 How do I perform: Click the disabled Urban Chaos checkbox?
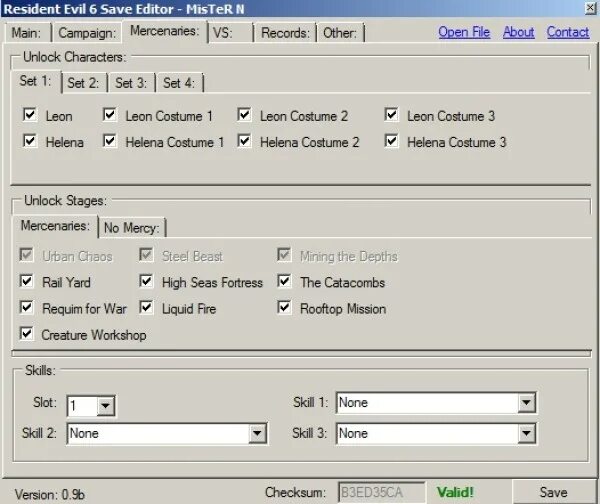coord(26,255)
